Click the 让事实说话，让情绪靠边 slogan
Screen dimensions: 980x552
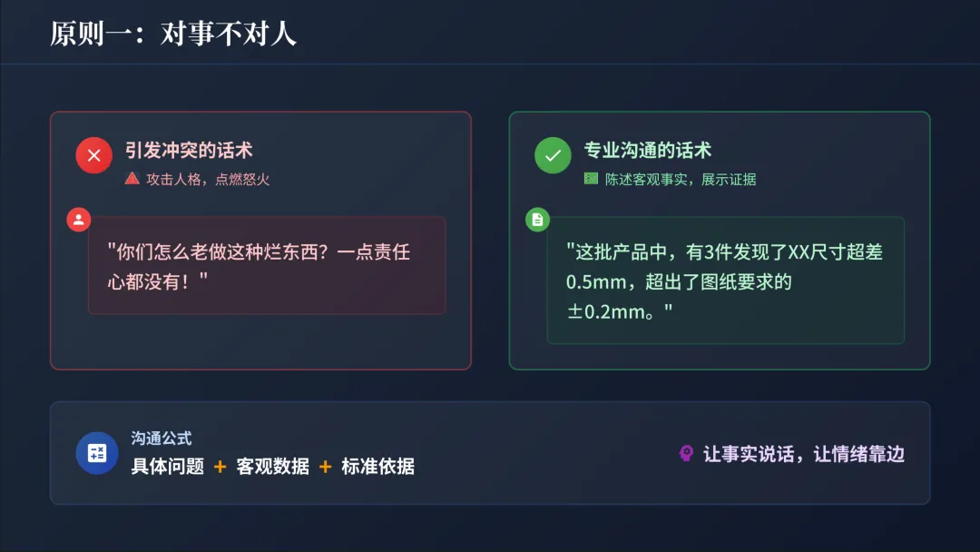pos(804,454)
